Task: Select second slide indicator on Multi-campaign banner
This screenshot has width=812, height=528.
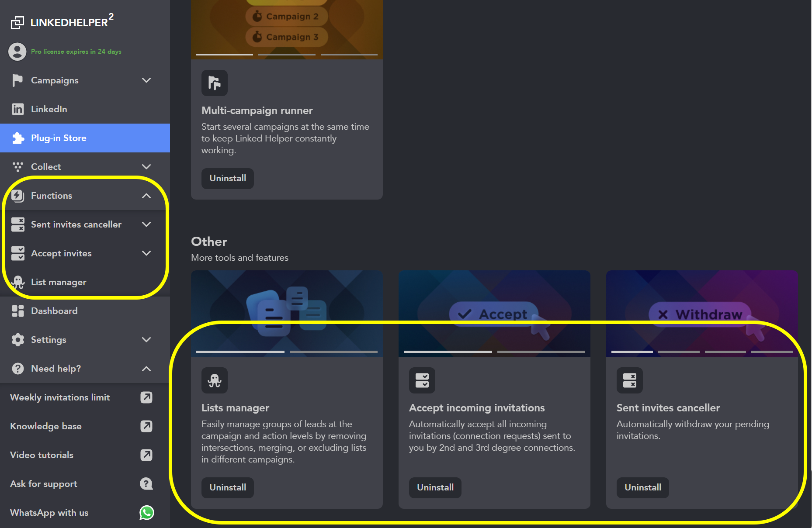Action: [287, 55]
